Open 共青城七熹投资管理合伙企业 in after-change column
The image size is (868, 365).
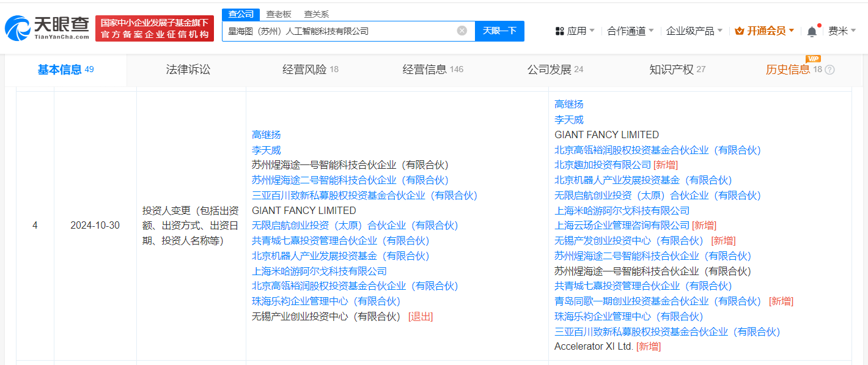tap(643, 286)
